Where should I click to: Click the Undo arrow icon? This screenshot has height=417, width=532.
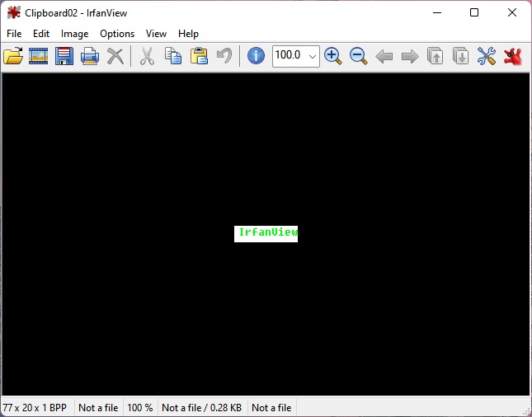click(x=224, y=56)
